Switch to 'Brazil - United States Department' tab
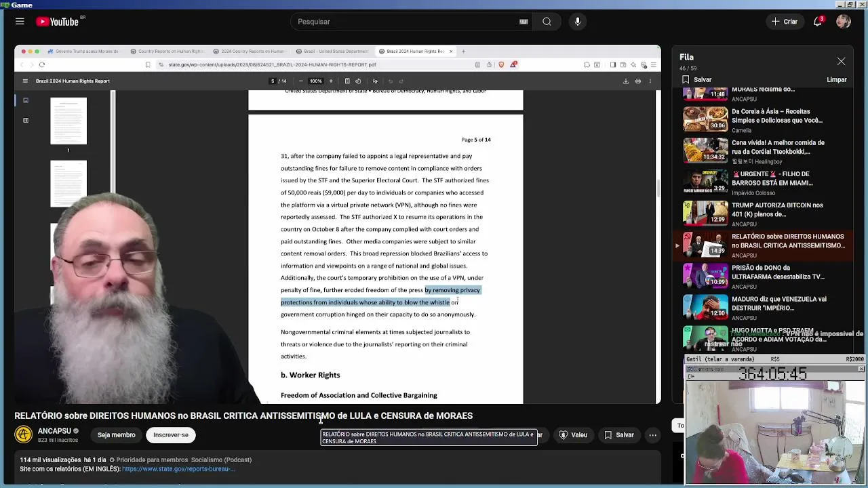Image resolution: width=868 pixels, height=488 pixels. pos(332,52)
